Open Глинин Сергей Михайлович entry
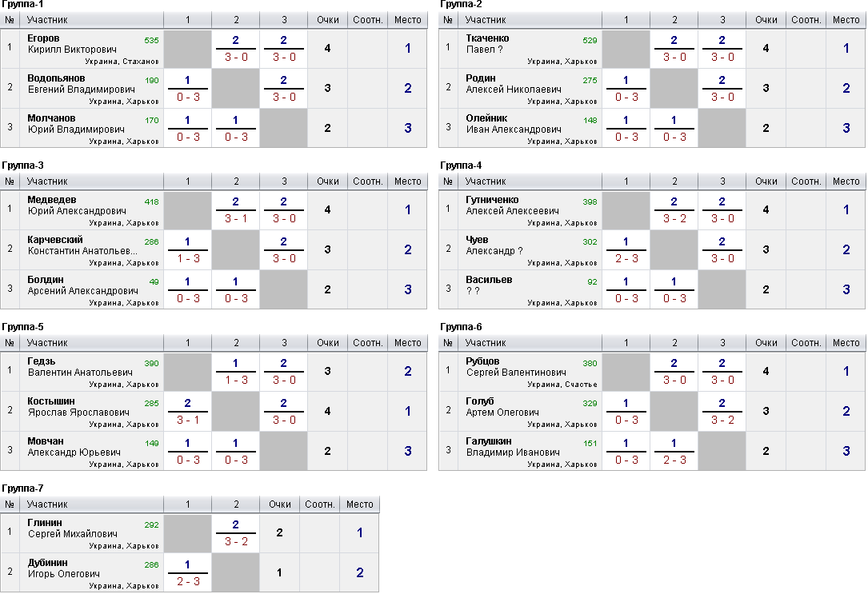Screen dimensions: 868x594 tap(73, 528)
